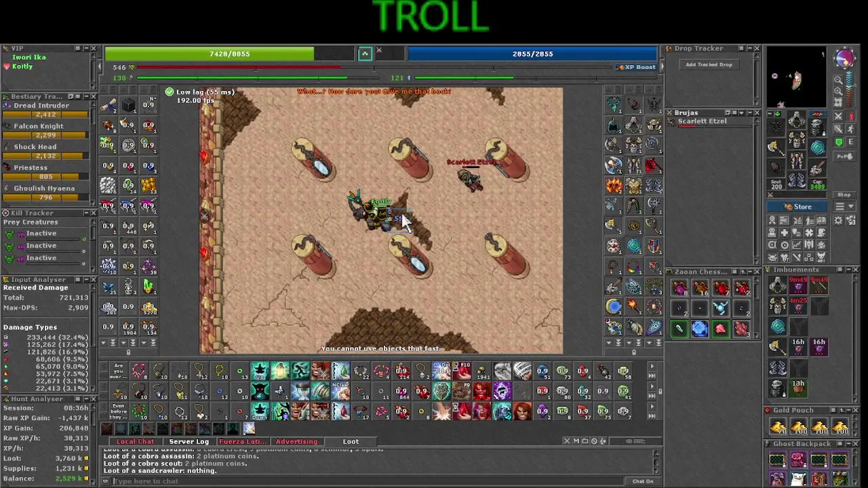Use the hotkey slot showing count 1941
Screen dimensions: 868x488
482,371
